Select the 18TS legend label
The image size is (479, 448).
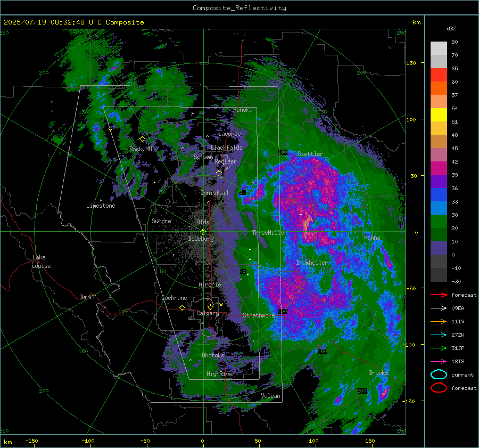[x=458, y=362]
